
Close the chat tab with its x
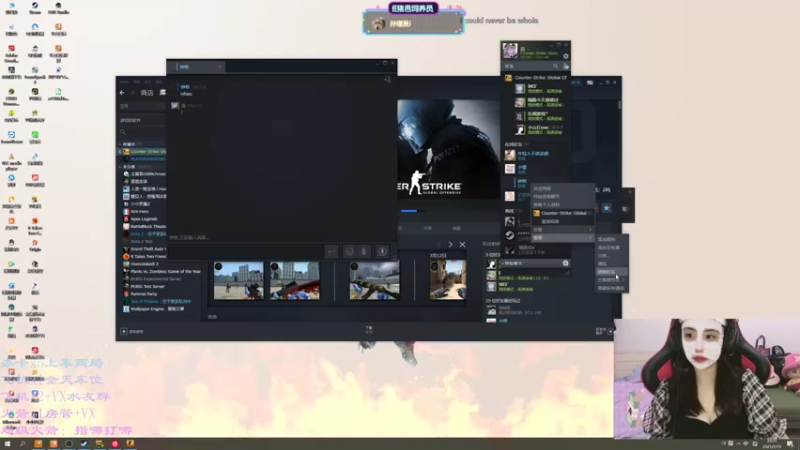[220, 67]
